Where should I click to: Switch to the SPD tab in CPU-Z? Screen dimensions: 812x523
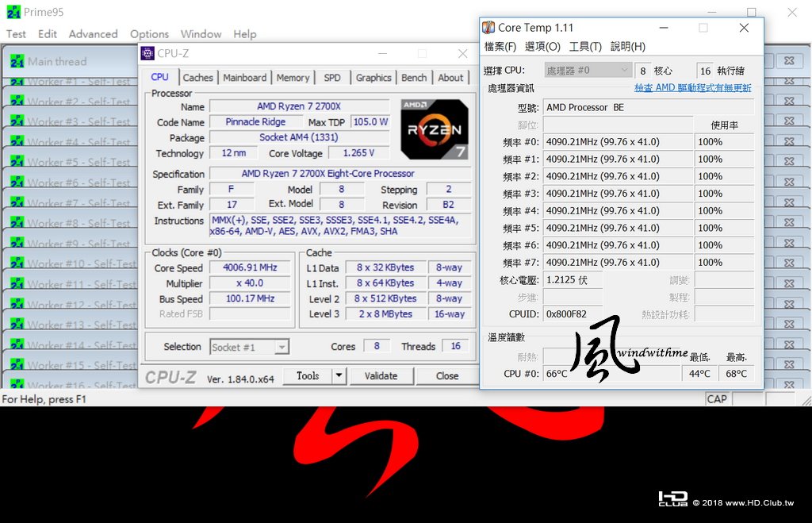pos(332,78)
